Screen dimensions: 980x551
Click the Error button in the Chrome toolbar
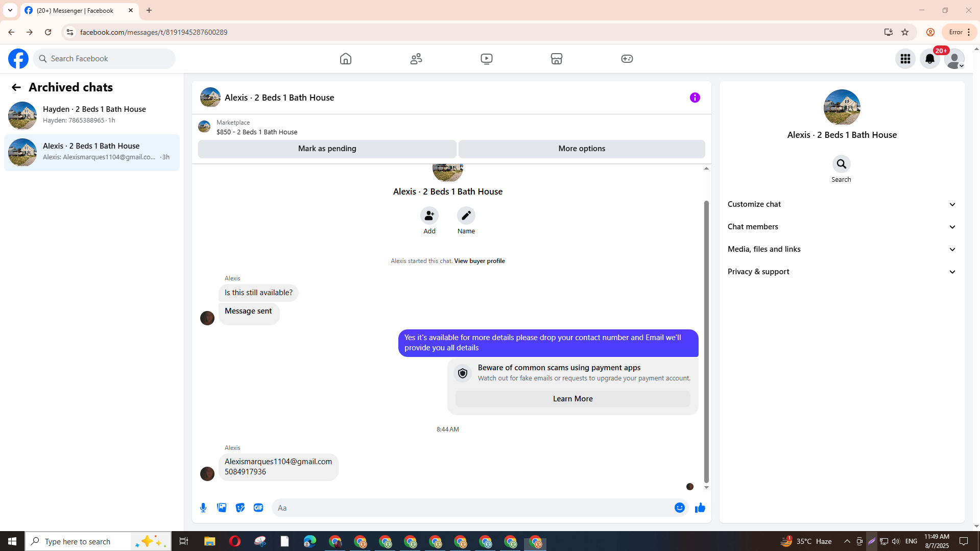960,32
